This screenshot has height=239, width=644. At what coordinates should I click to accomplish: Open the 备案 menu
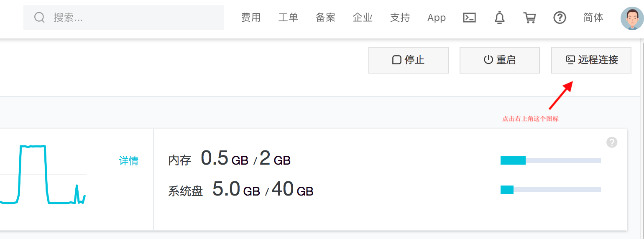[325, 18]
